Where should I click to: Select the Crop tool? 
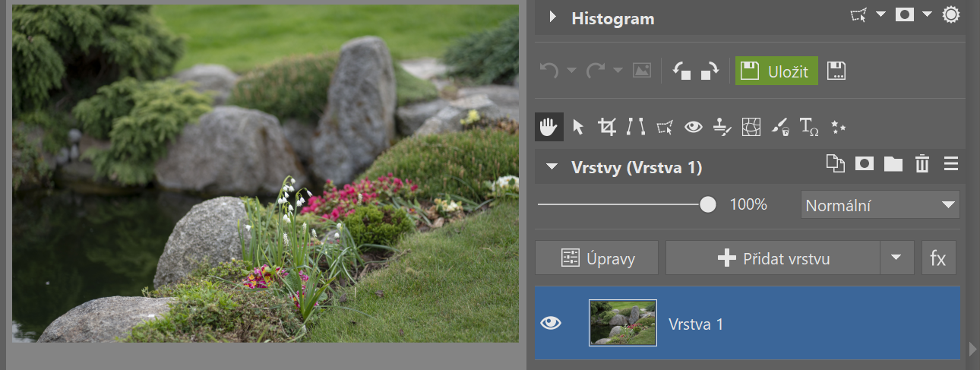[607, 127]
